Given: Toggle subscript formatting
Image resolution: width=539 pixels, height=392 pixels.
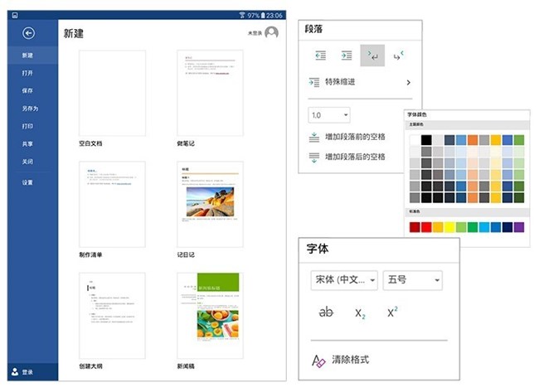Looking at the screenshot, I should click(x=360, y=313).
